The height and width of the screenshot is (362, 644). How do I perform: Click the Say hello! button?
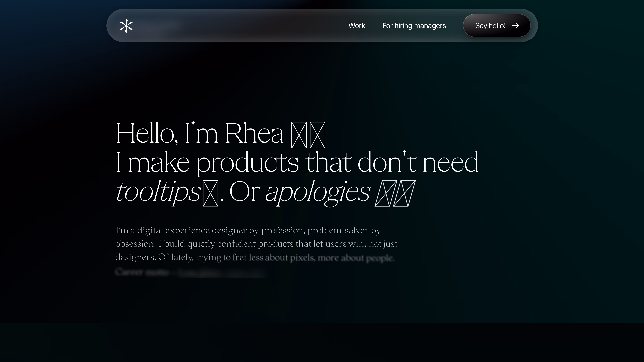[497, 25]
